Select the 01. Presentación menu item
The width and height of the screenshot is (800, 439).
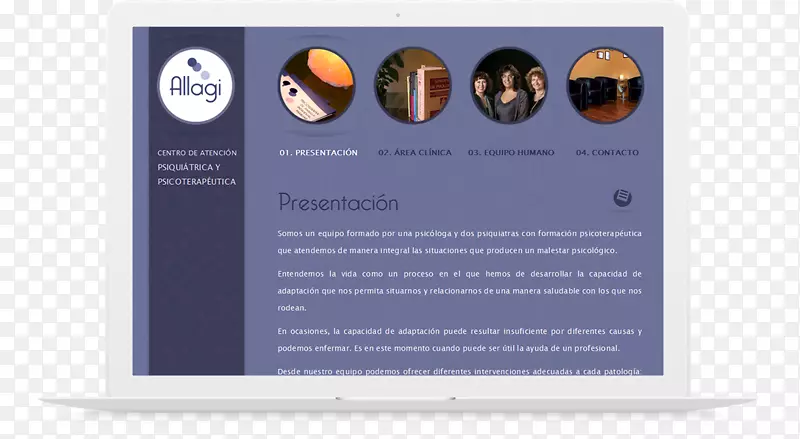tap(318, 153)
